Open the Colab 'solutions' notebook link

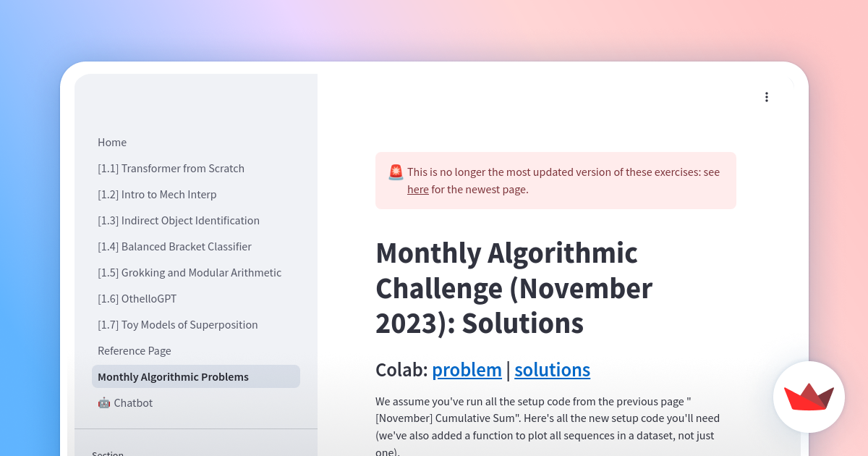tap(552, 370)
